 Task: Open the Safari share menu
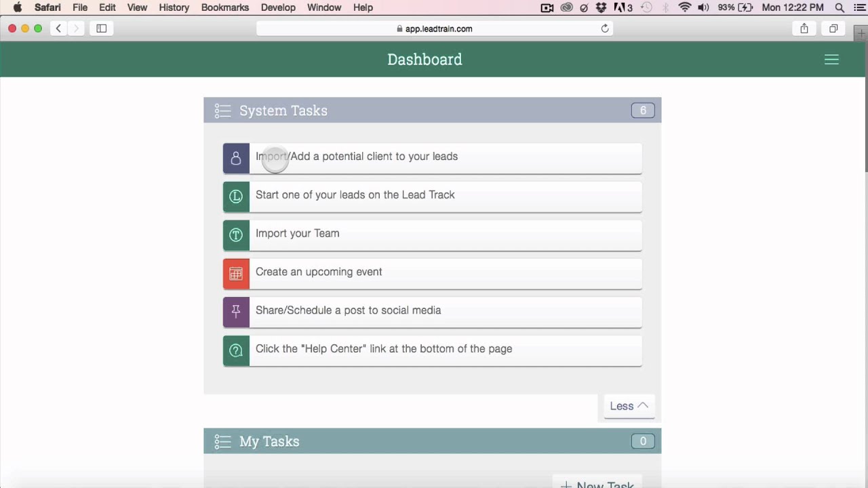pos(804,28)
